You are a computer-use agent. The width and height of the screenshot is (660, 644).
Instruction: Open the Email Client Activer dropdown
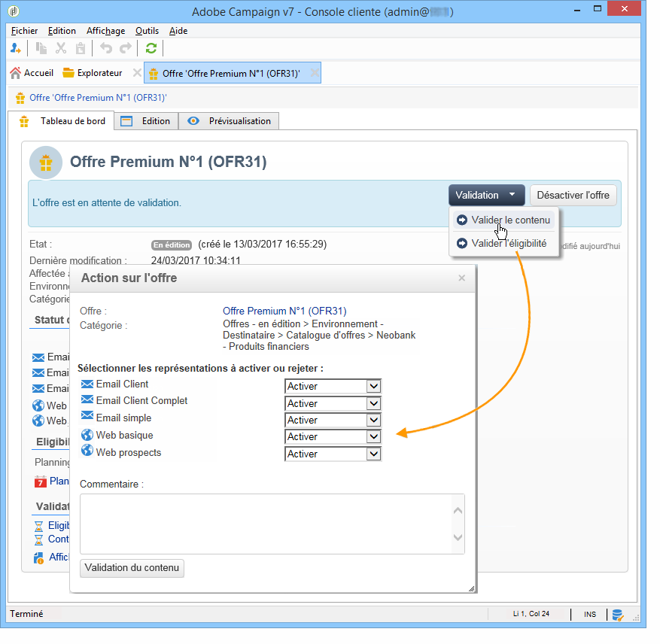[333, 387]
